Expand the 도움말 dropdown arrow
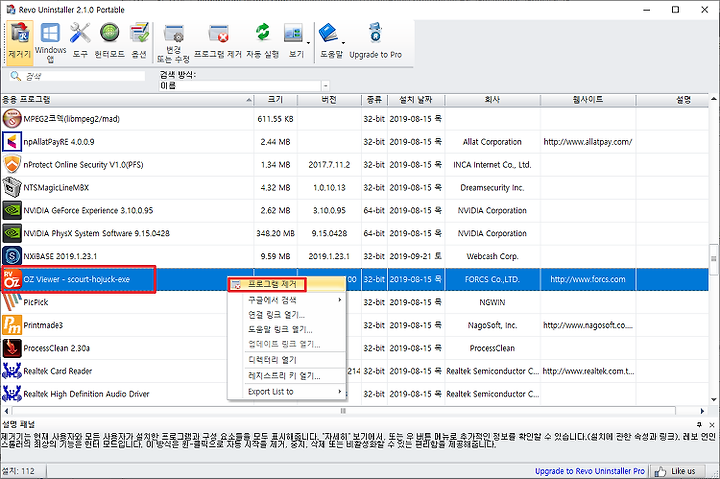The image size is (720, 479). [x=343, y=43]
